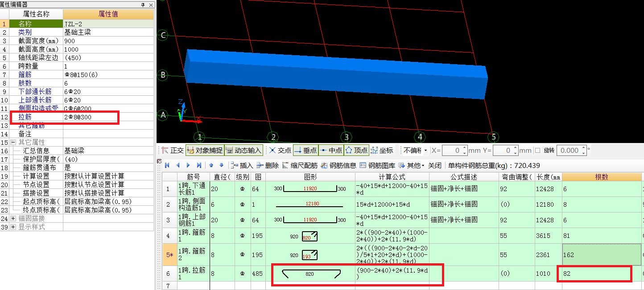This screenshot has height=290, width=644.
Task: Click 上部通长筋 property name
Action: [35, 100]
